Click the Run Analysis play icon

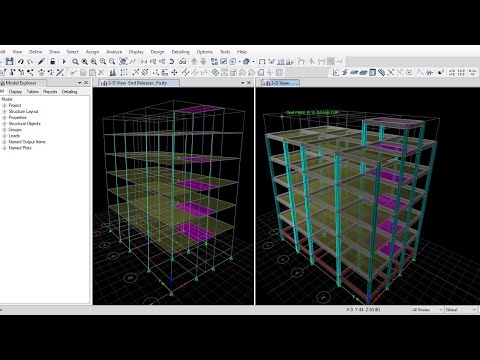click(64, 61)
